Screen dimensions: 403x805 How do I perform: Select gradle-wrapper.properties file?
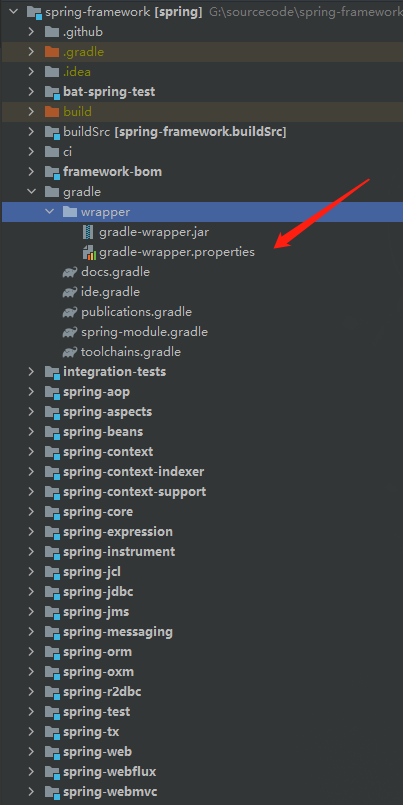(x=177, y=252)
